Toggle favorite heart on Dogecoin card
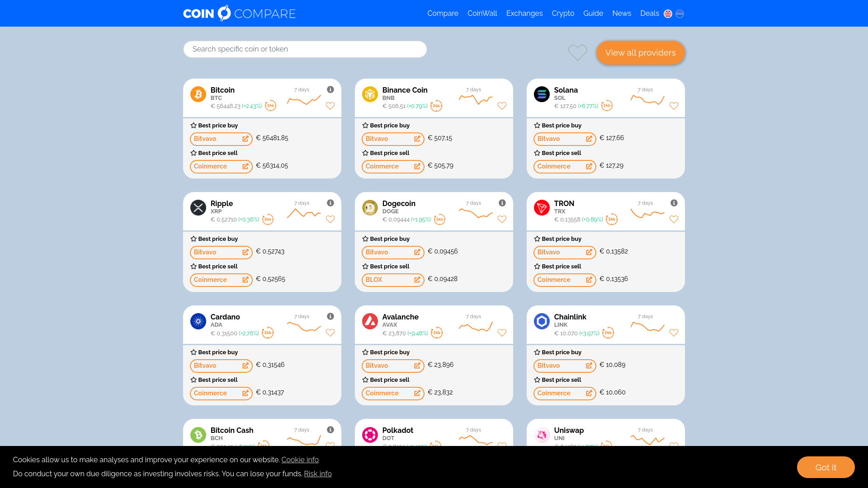Screen dimensions: 868x488 (502, 219)
